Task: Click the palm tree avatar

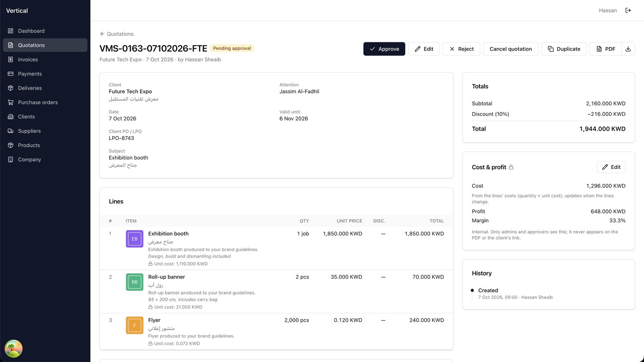Action: (14, 348)
